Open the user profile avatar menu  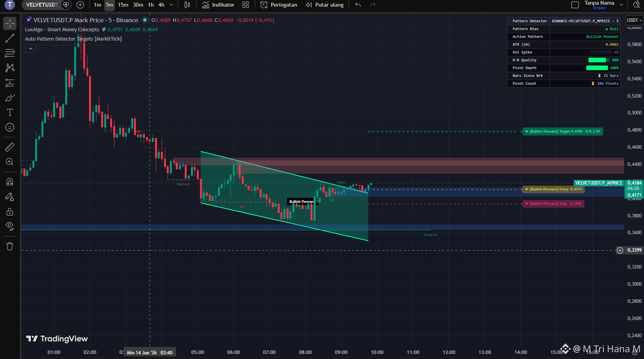pyautogui.click(x=10, y=5)
